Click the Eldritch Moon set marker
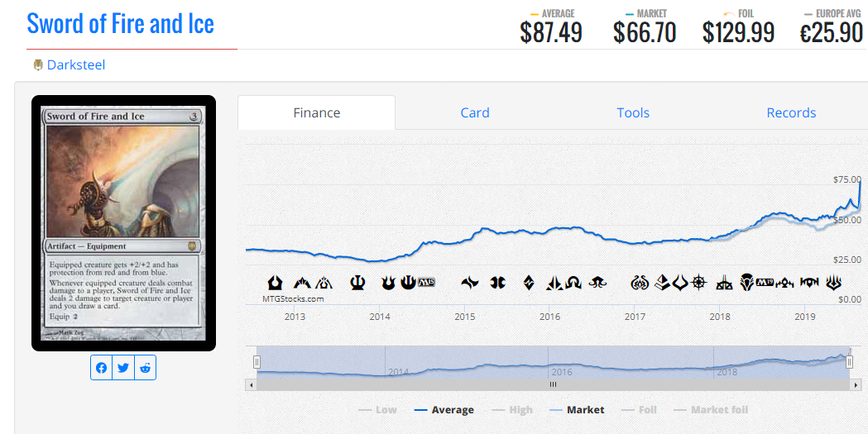 (598, 283)
